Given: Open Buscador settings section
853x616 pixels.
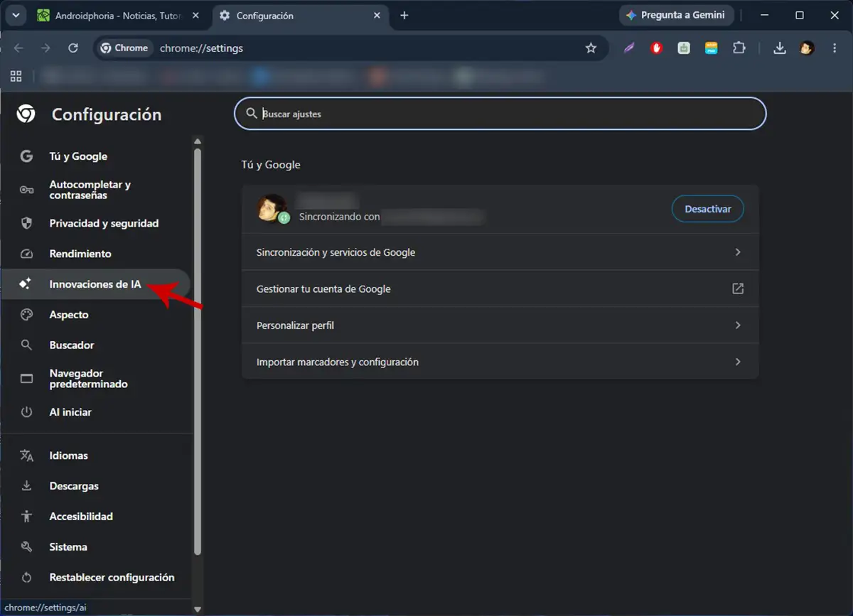Looking at the screenshot, I should point(96,345).
